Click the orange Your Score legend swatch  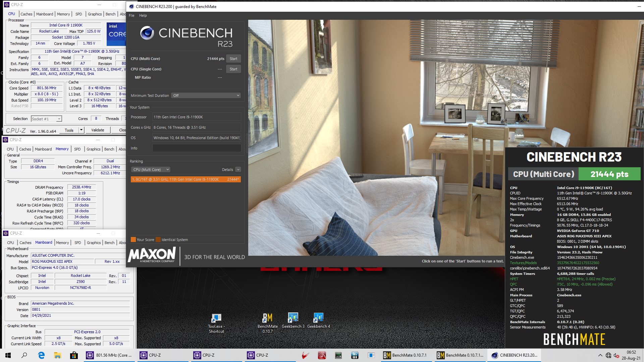click(133, 240)
